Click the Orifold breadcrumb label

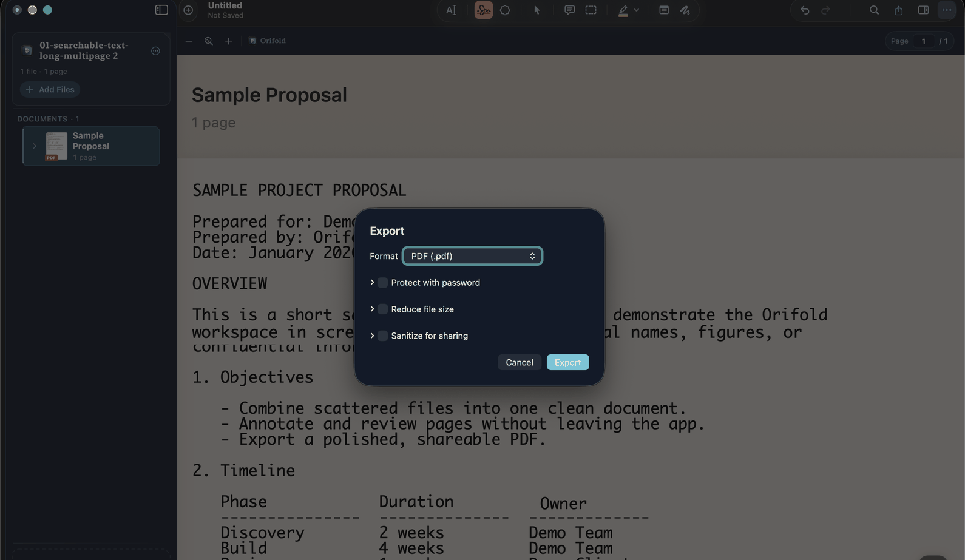273,41
